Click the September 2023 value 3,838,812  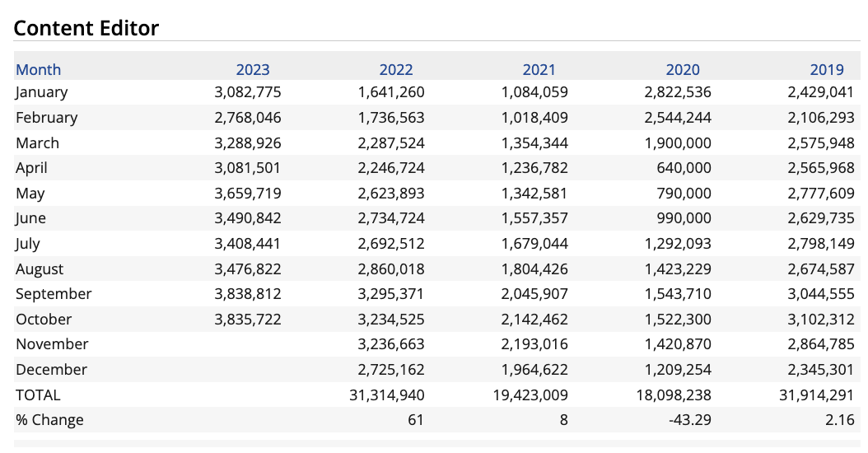click(x=247, y=294)
